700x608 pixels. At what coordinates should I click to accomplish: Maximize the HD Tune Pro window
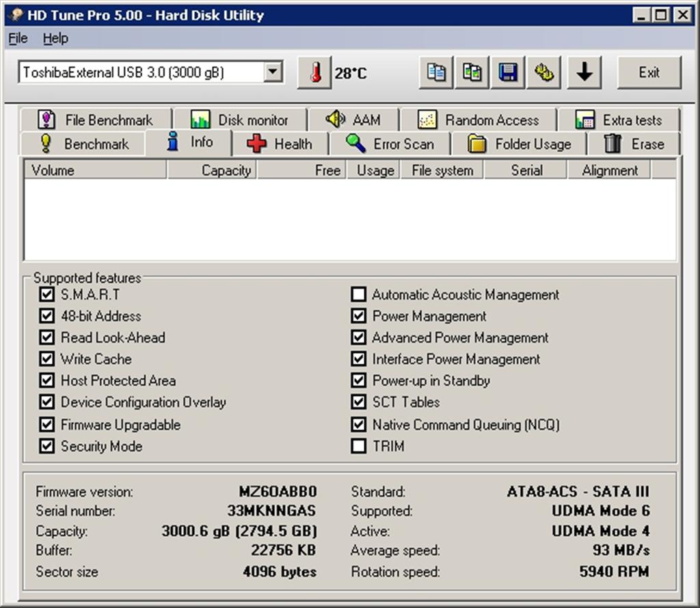click(661, 15)
